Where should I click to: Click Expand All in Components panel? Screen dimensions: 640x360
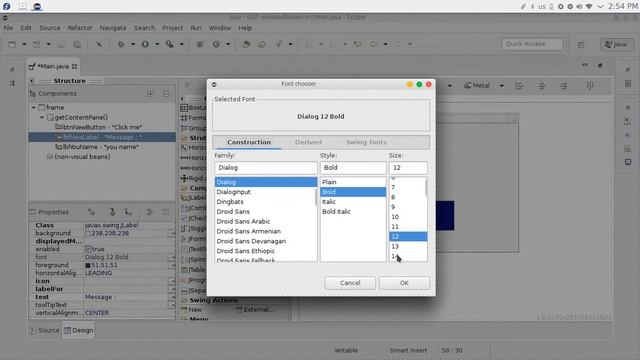tap(150, 94)
